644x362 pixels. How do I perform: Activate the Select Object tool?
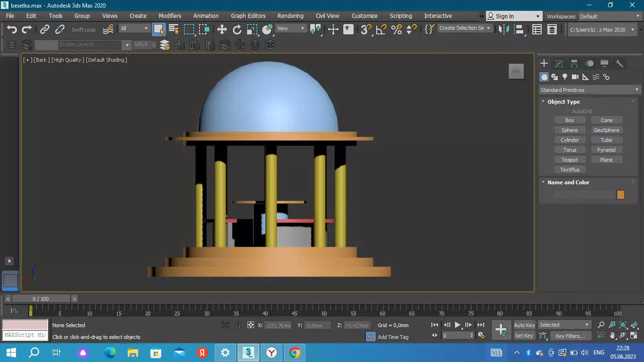159,29
